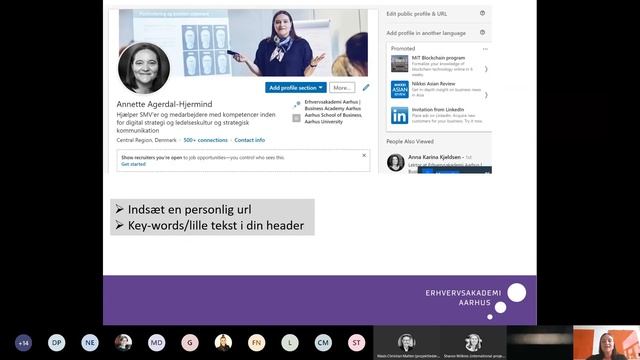640x360 pixels.
Task: Open the Invitation from LinkedIn ad title
Action: tap(438, 109)
